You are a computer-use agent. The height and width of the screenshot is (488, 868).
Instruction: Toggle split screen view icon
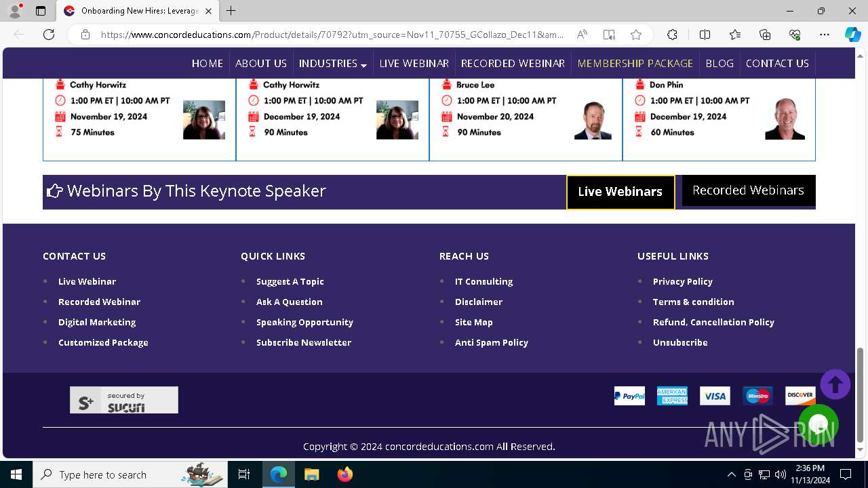coord(705,35)
